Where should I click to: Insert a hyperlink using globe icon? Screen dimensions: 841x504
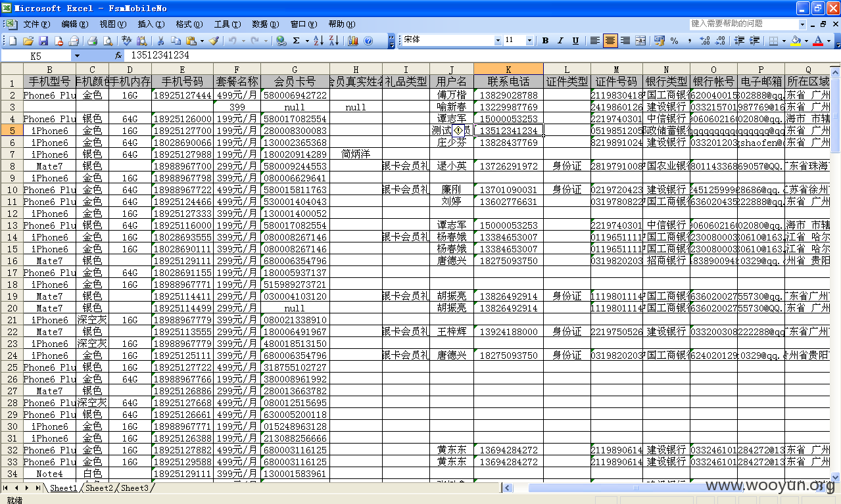click(x=281, y=41)
